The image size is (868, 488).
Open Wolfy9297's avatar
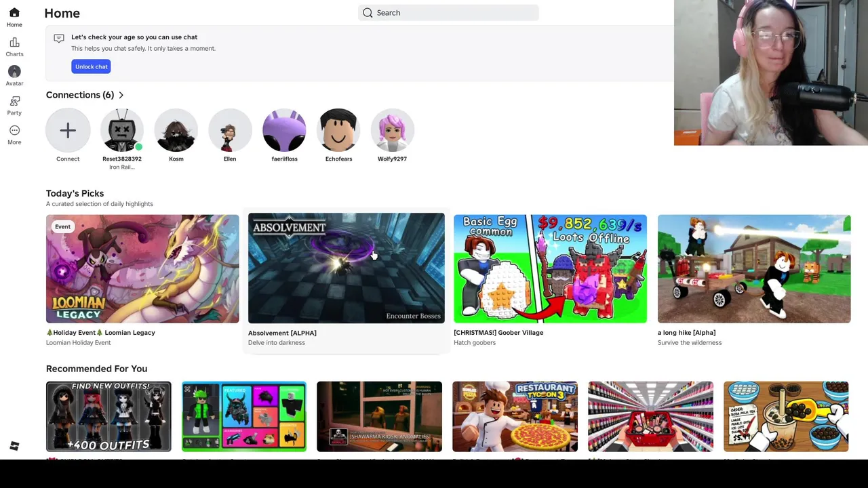(393, 130)
